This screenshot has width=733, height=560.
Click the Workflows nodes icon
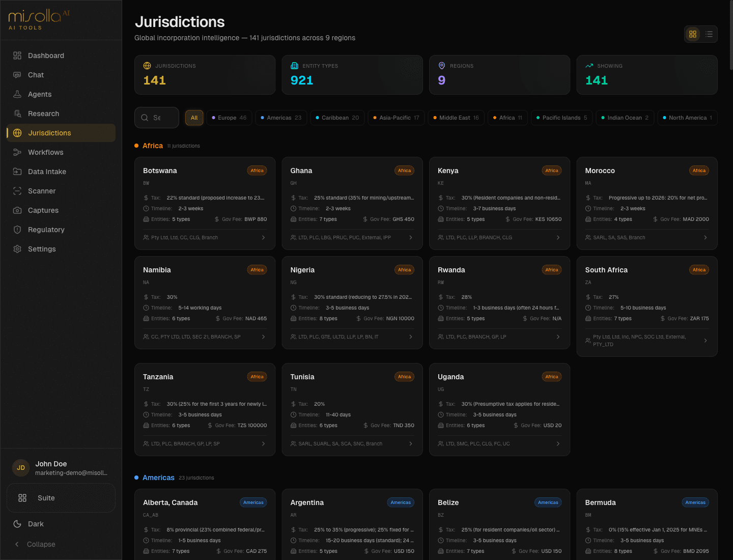[17, 152]
